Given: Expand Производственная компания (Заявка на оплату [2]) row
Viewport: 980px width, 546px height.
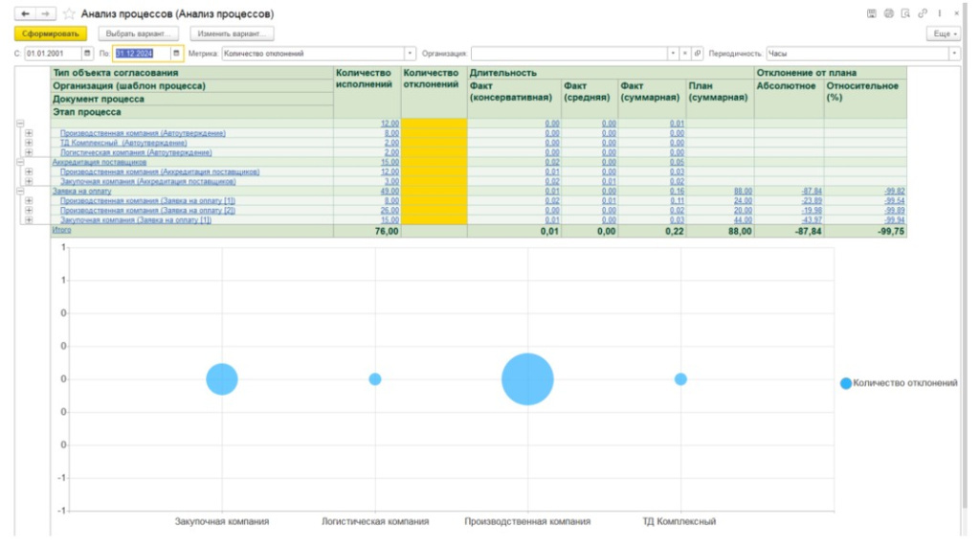Looking at the screenshot, I should coord(29,210).
